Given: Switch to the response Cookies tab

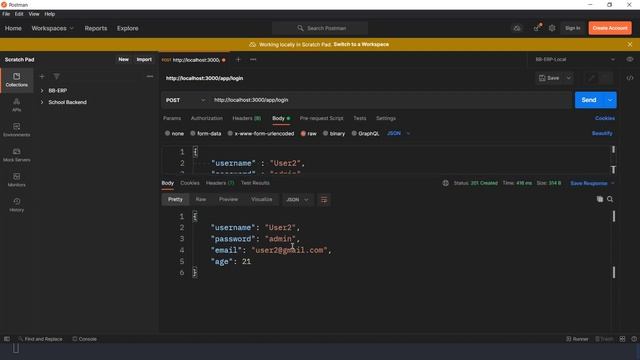Looking at the screenshot, I should pyautogui.click(x=190, y=183).
